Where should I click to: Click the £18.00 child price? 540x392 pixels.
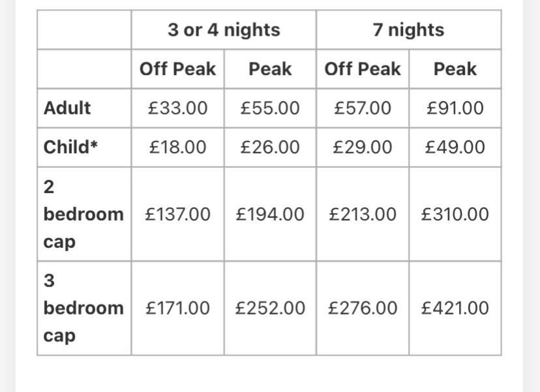point(177,147)
